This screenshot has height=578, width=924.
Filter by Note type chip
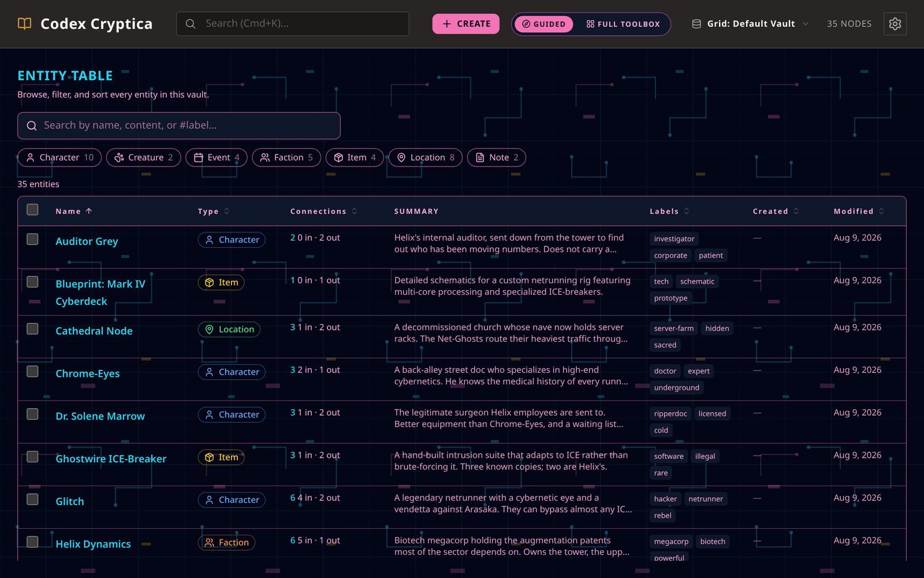point(497,158)
